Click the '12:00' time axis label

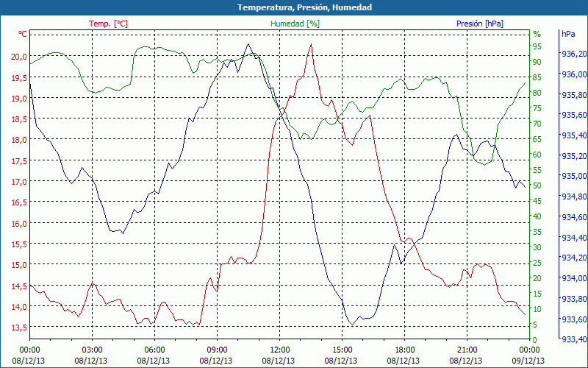point(280,350)
